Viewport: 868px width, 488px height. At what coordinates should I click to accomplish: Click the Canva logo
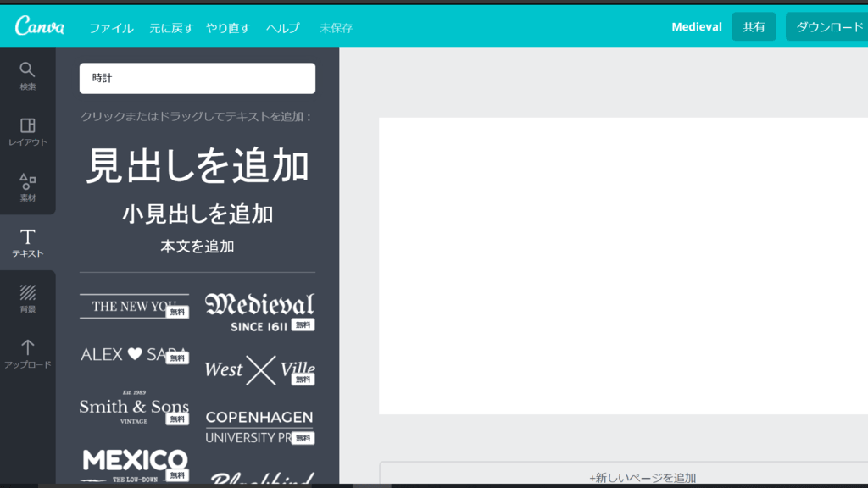39,26
